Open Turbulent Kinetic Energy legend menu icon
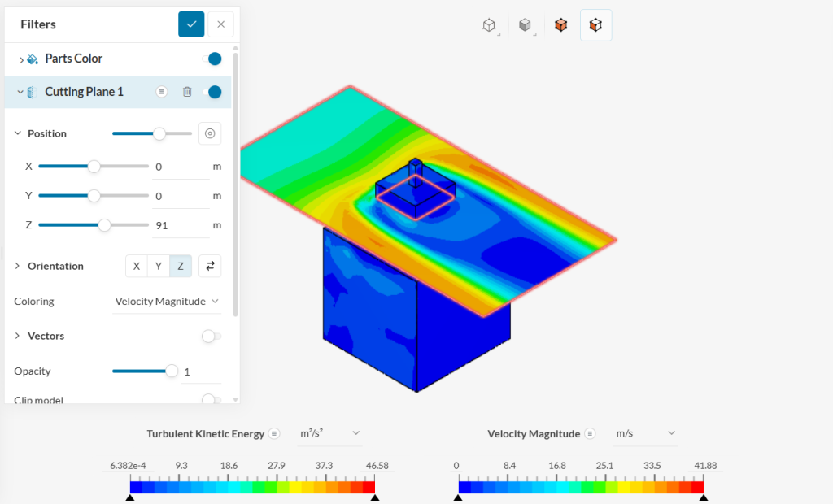833x504 pixels. click(275, 433)
